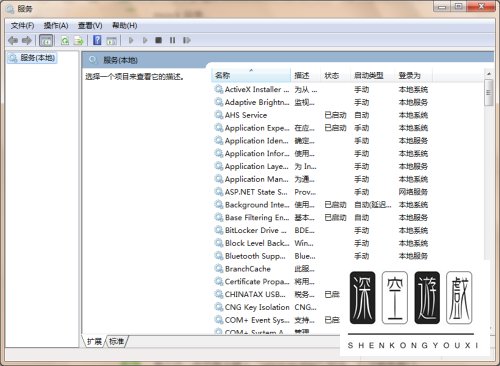
Task: Click BDE... description of BitLocker Drive
Action: pyautogui.click(x=304, y=230)
